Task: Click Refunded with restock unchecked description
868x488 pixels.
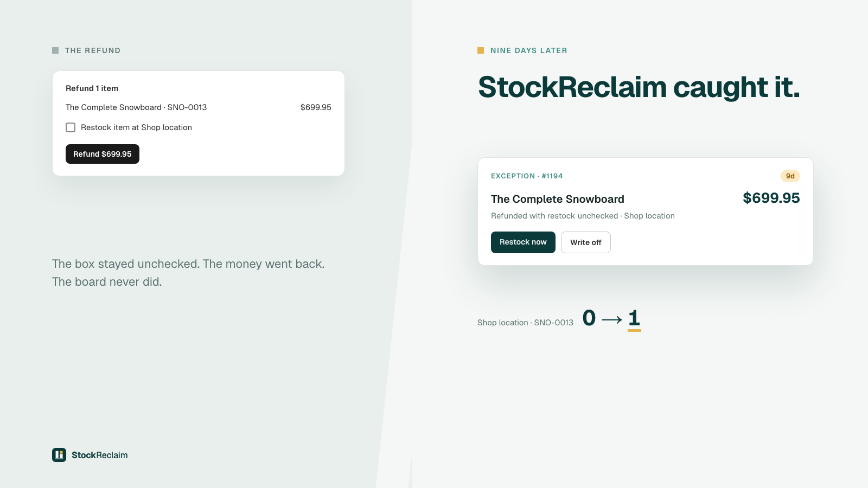Action: coord(583,216)
